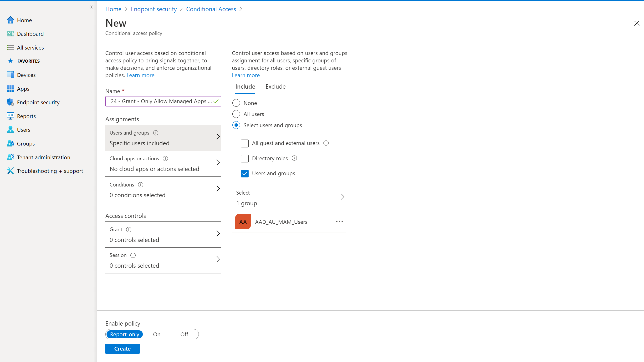Open Learn more link under policy description
This screenshot has width=644, height=362.
(140, 75)
